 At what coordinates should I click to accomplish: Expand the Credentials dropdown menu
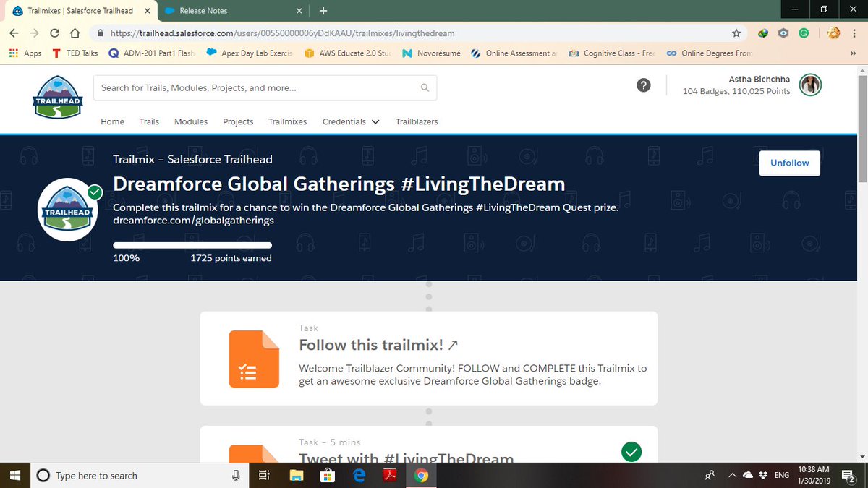[x=351, y=121]
